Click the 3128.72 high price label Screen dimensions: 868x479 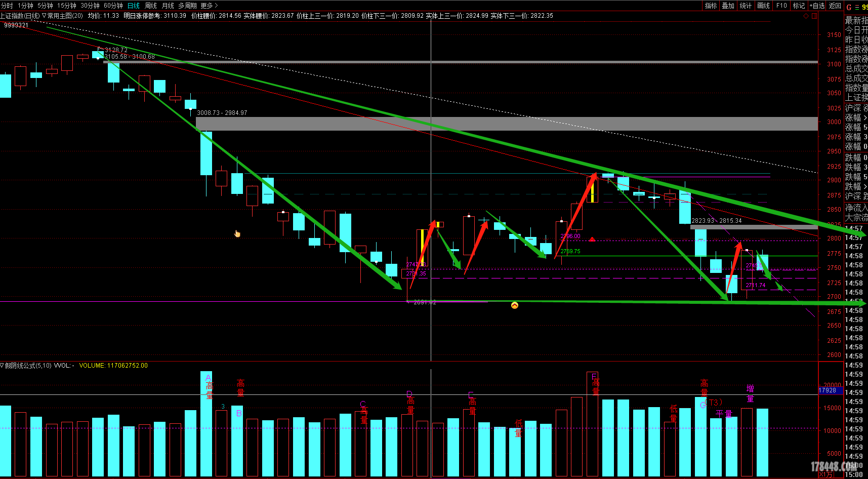116,50
